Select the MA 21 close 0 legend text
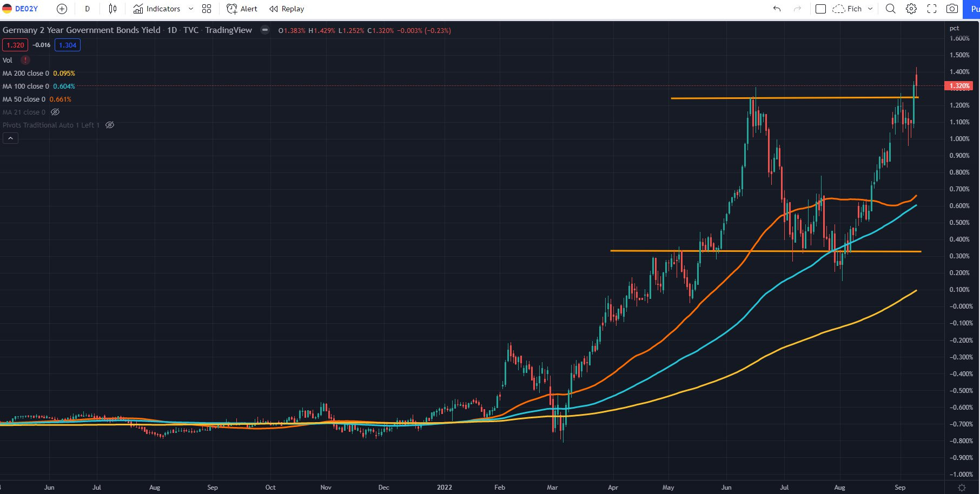The height and width of the screenshot is (494, 980). click(x=24, y=112)
